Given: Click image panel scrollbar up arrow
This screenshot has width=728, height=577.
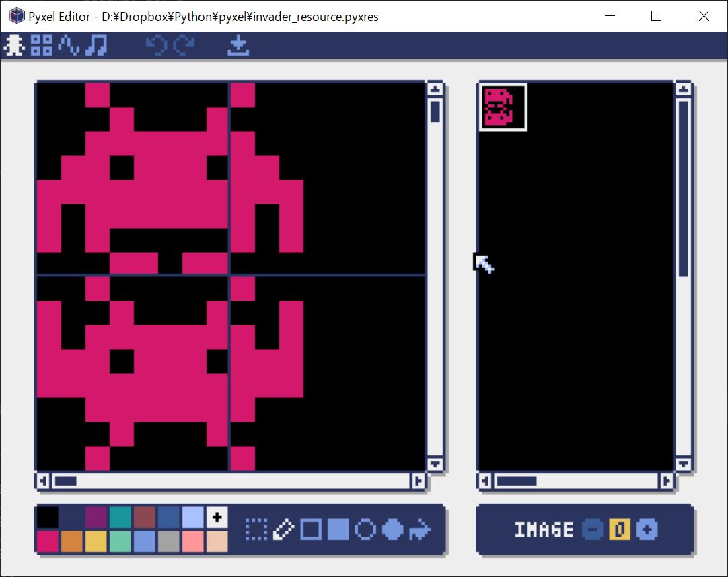Looking at the screenshot, I should (684, 89).
